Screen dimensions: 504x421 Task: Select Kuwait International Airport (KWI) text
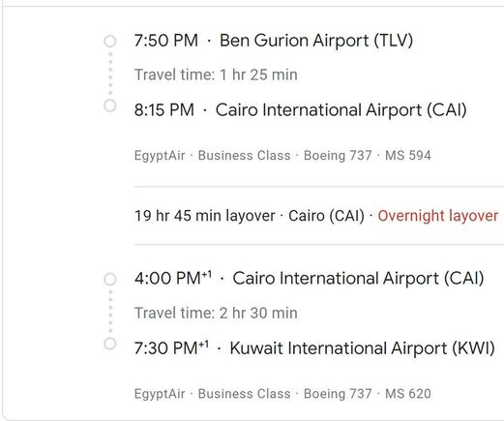click(x=362, y=348)
